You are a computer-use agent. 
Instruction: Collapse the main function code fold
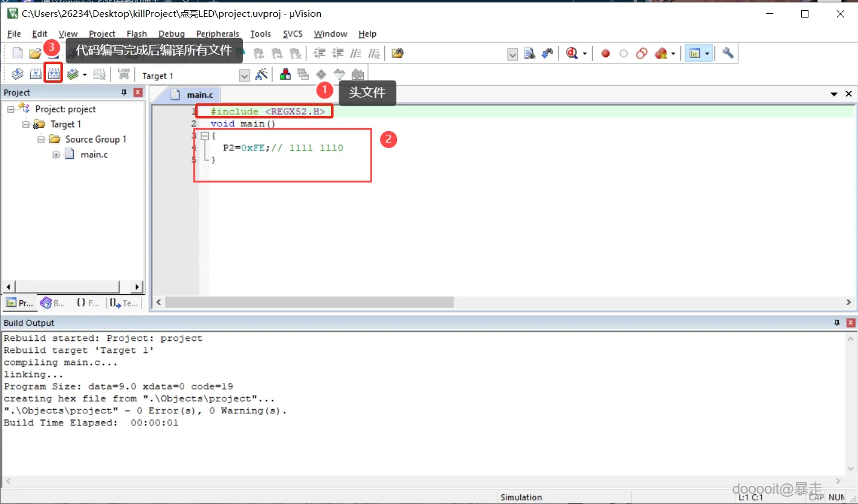(205, 137)
